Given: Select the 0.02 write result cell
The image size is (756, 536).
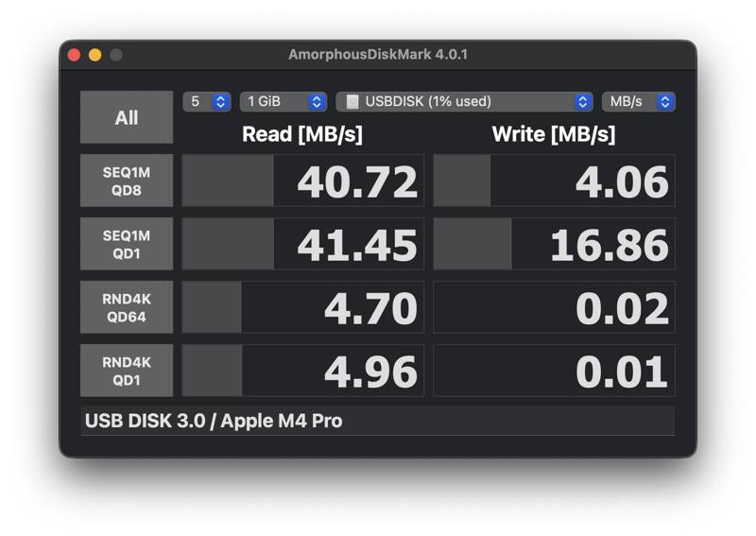Looking at the screenshot, I should click(554, 307).
